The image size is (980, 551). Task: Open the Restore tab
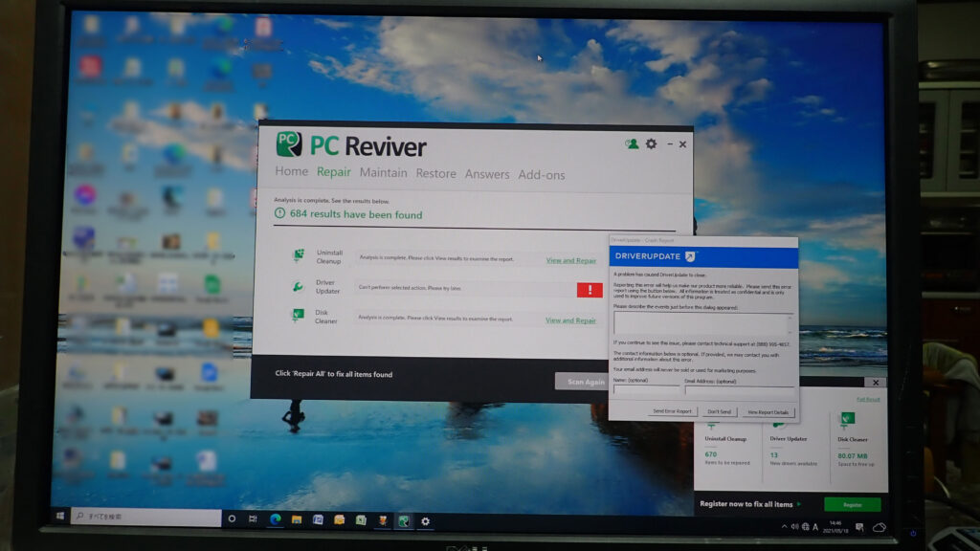[x=435, y=174]
